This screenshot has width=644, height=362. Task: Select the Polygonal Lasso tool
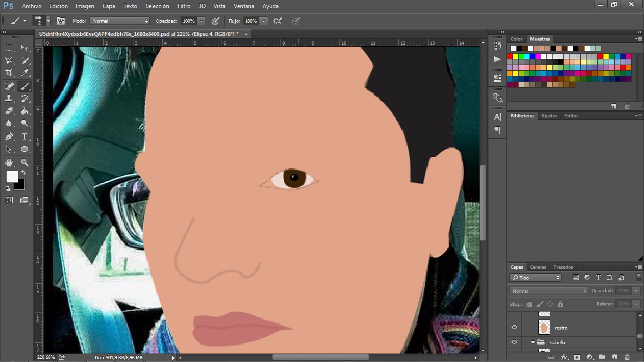(9, 60)
